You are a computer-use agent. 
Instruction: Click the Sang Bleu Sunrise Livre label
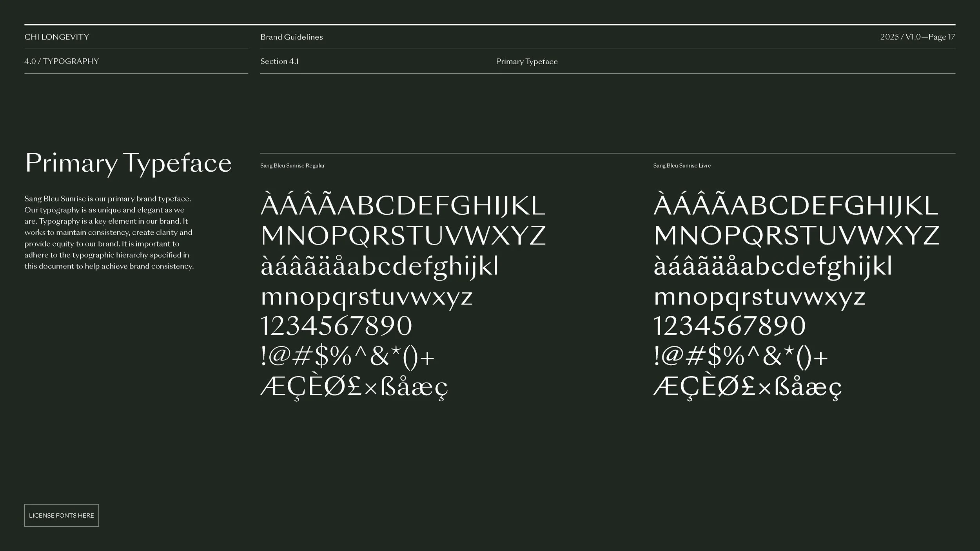(682, 166)
